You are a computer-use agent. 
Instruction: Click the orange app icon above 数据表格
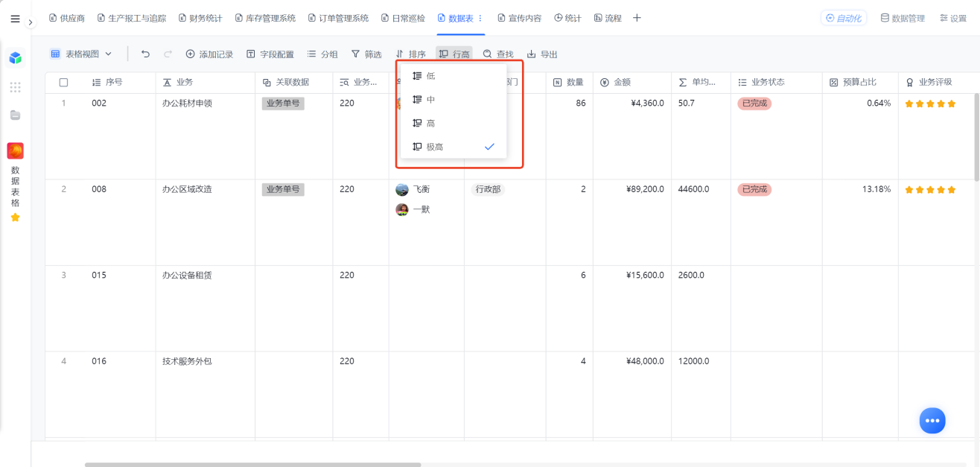tap(16, 151)
